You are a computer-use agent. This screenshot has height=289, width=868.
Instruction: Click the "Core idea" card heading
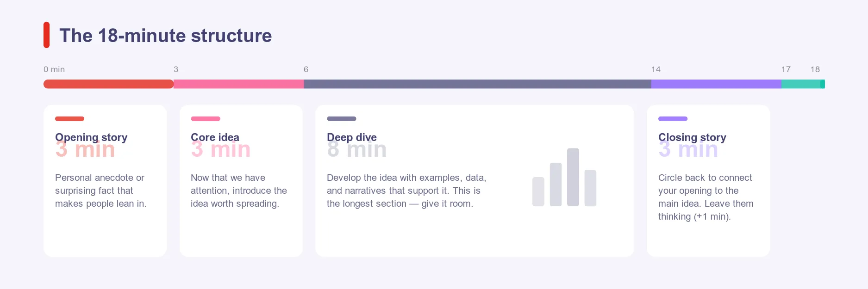215,137
